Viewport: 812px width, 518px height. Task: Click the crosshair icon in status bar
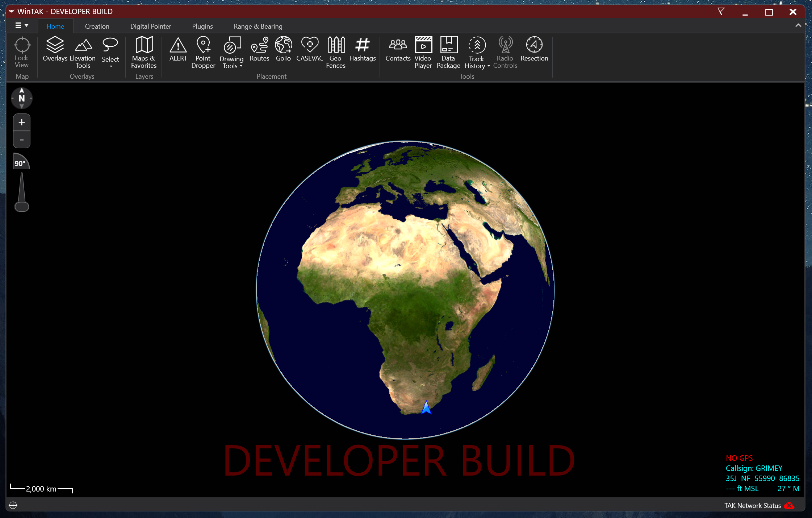click(x=13, y=505)
